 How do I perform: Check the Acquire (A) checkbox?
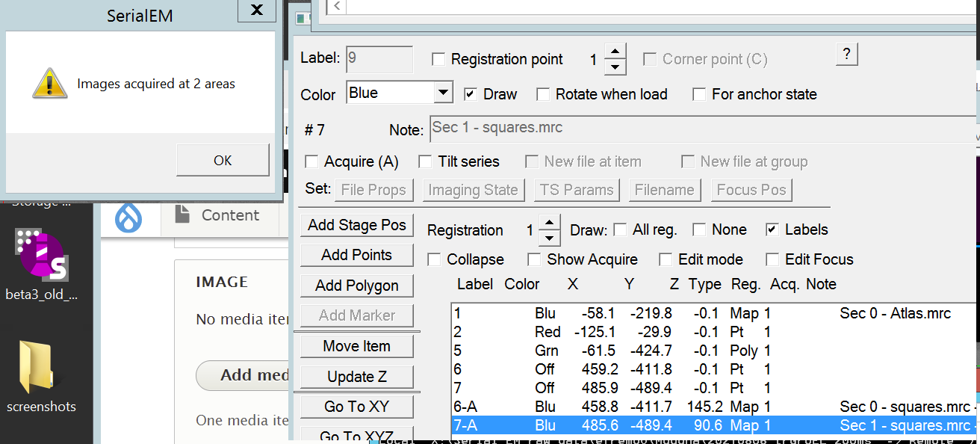tap(311, 161)
